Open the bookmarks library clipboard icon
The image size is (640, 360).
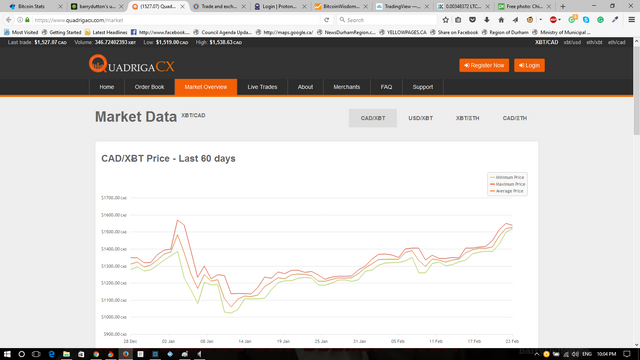pyautogui.click(x=458, y=20)
